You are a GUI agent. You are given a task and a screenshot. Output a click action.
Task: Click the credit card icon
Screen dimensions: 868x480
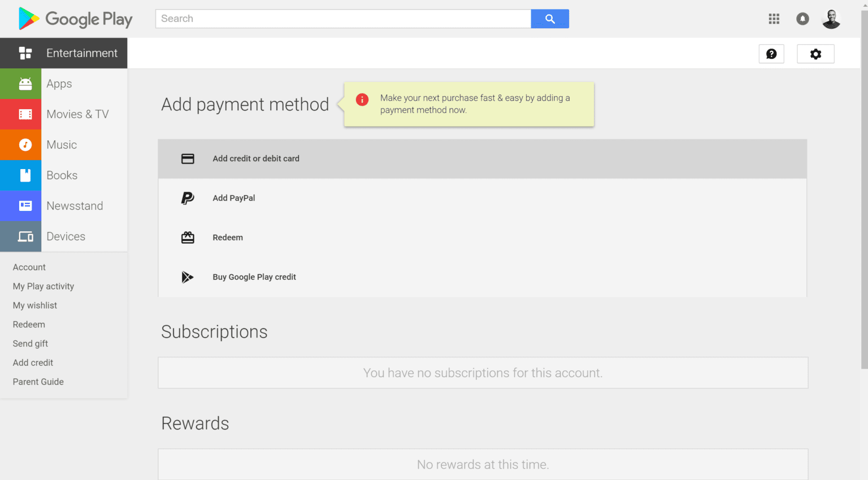click(x=188, y=158)
